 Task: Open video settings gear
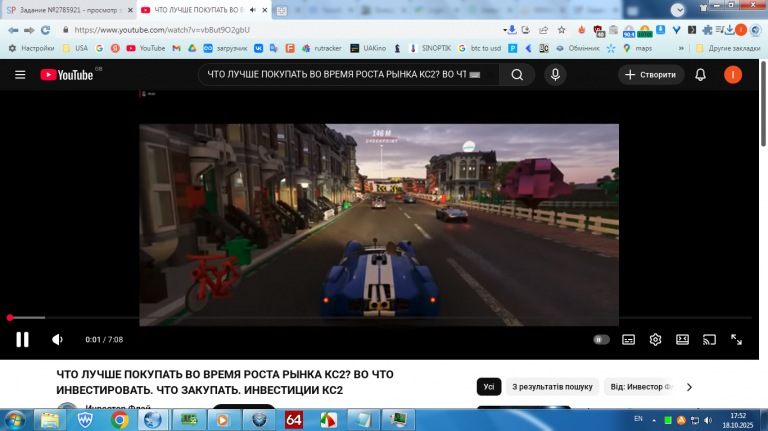pyautogui.click(x=655, y=339)
